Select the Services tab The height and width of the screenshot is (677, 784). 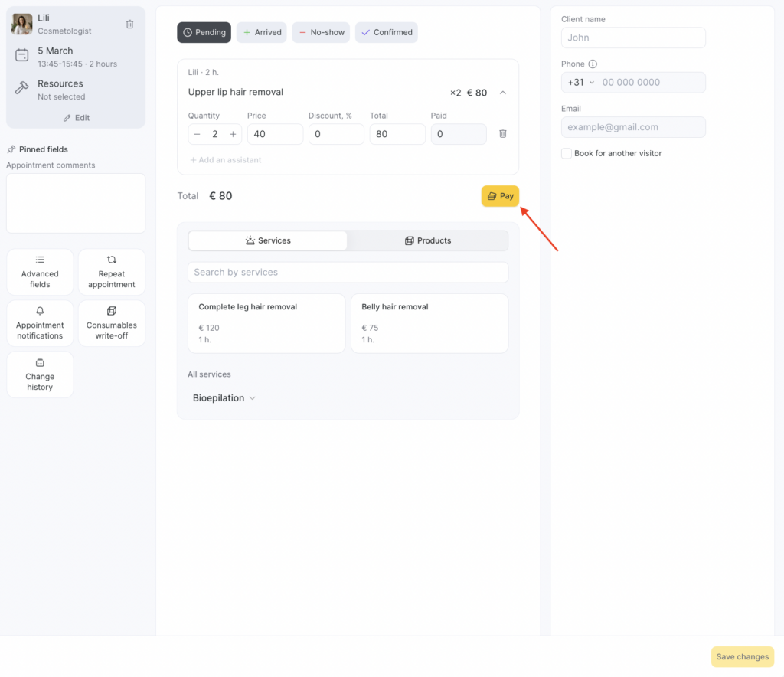pyautogui.click(x=267, y=240)
